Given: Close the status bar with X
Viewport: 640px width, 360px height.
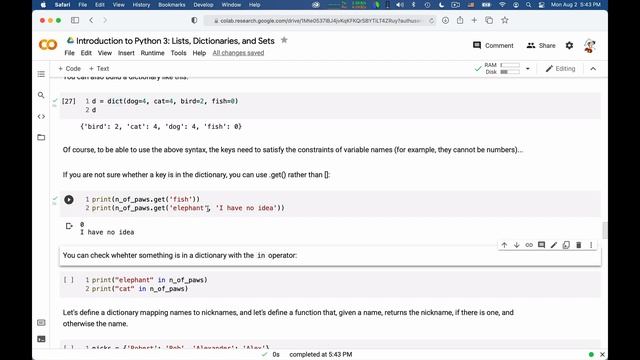Looking at the screenshot, I should [602, 354].
